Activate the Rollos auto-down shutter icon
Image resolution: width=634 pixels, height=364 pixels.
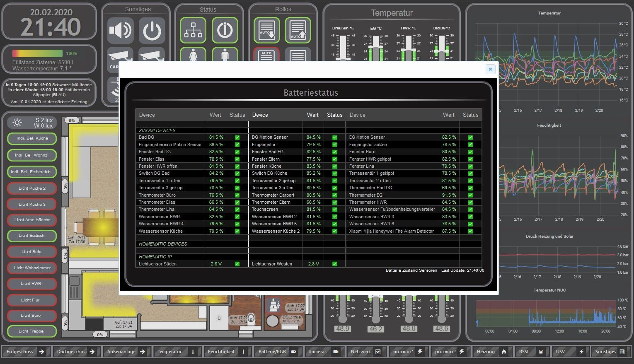pos(266,31)
